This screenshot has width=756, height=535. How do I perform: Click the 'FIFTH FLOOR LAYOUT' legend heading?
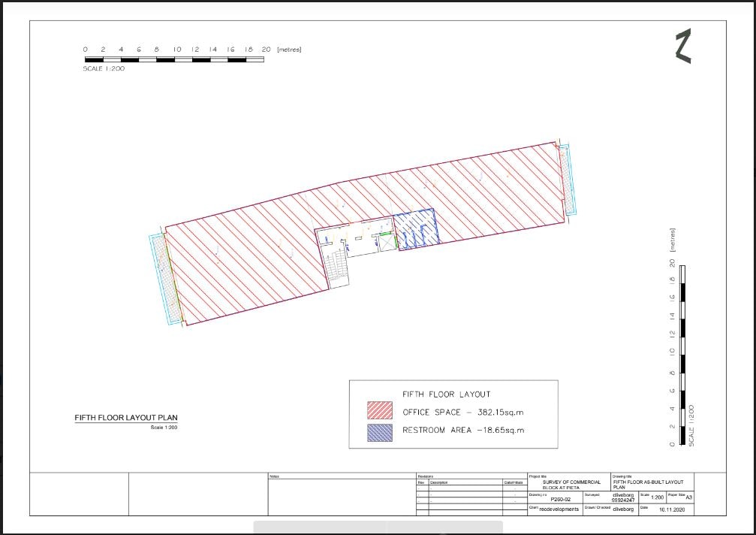(x=447, y=394)
